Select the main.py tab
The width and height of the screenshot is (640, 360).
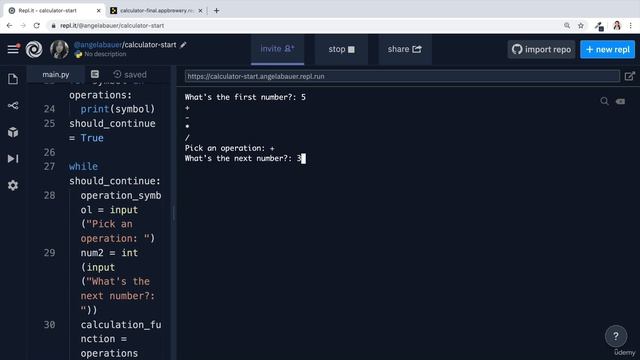tap(56, 75)
